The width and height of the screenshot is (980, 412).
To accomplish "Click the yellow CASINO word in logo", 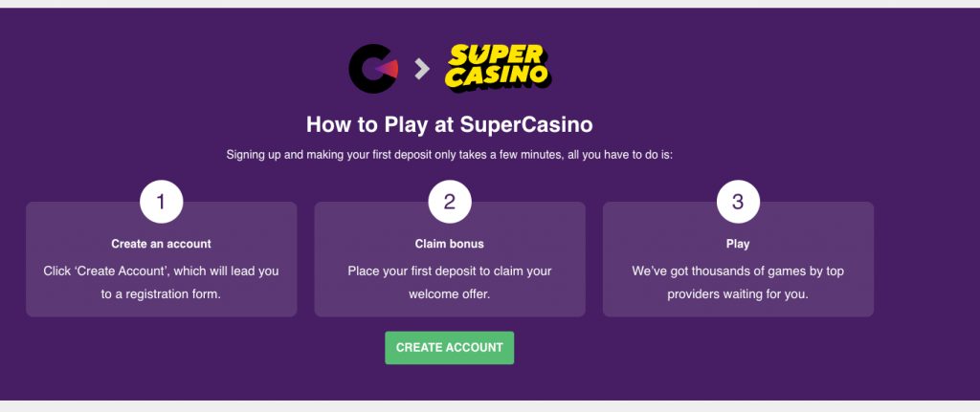I will point(497,78).
